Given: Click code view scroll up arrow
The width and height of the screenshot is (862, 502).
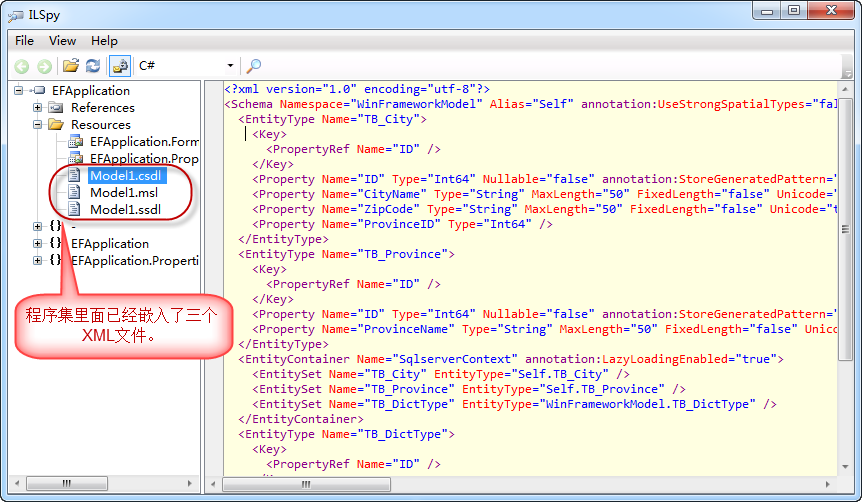Looking at the screenshot, I should point(845,89).
